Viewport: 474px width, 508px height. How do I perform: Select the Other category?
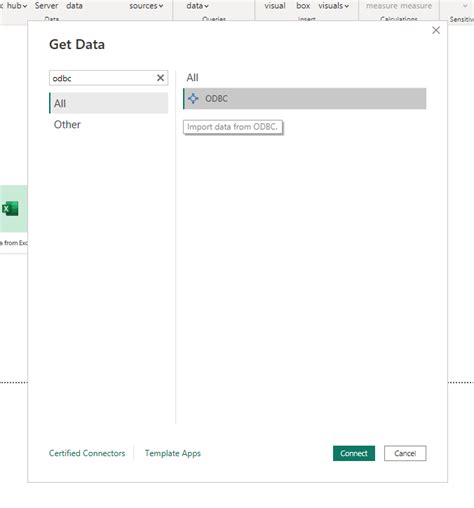click(x=67, y=124)
